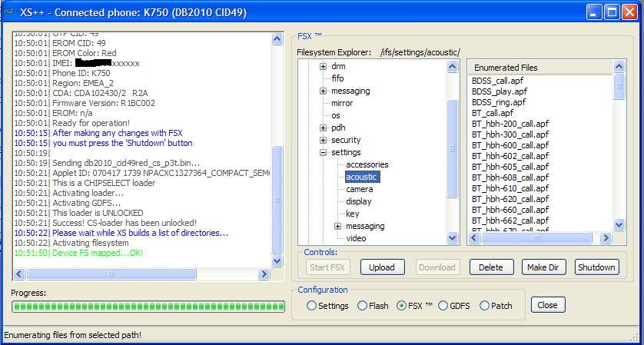This screenshot has height=345, width=644.
Task: Select file BT_hbh-608_call.apf
Action: coord(510,177)
